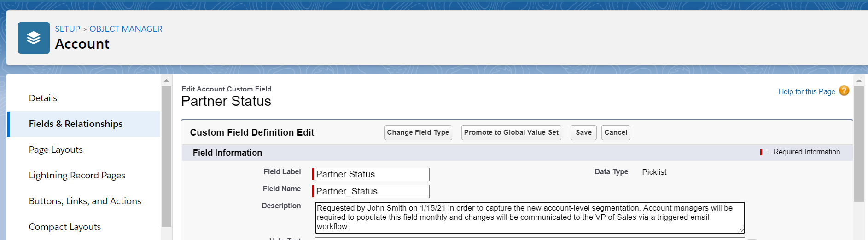The image size is (868, 240).
Task: Click the Data Type label
Action: [611, 171]
